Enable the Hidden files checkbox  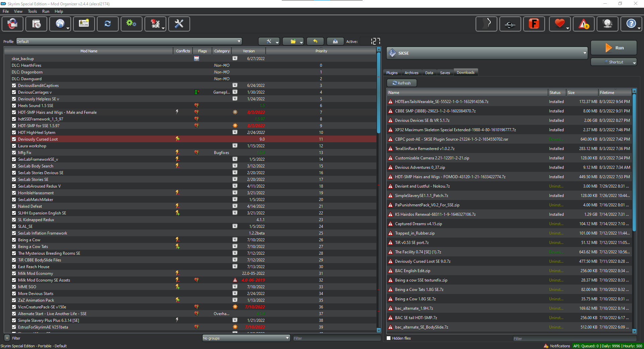pos(389,338)
